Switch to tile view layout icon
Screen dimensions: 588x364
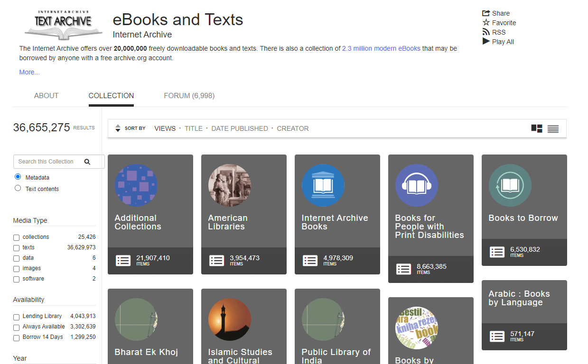click(x=537, y=128)
